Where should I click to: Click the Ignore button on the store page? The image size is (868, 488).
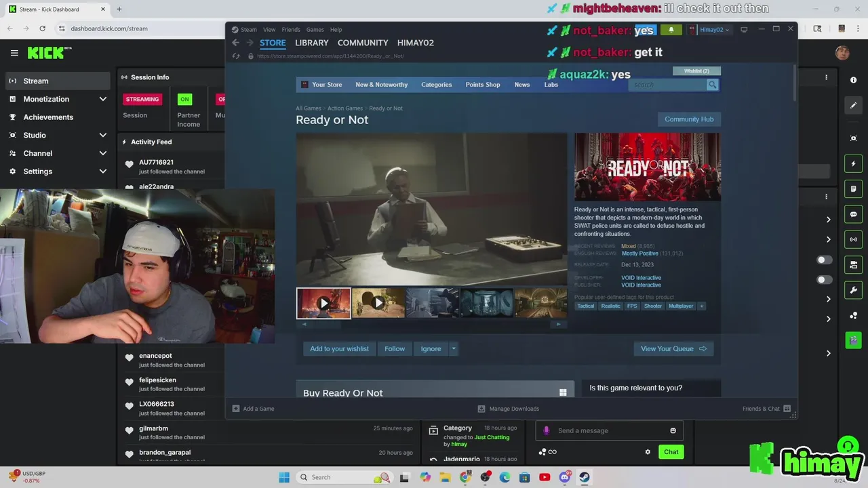click(431, 349)
